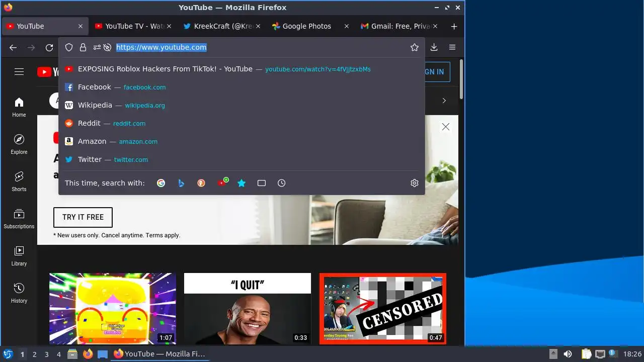
Task: Open search settings gear in dropdown
Action: pos(415,183)
